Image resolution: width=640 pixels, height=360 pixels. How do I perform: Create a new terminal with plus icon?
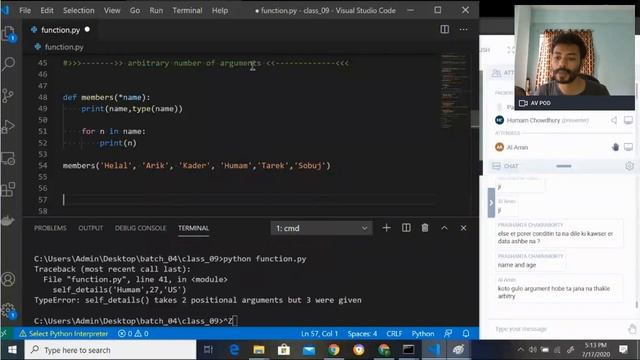pos(386,228)
